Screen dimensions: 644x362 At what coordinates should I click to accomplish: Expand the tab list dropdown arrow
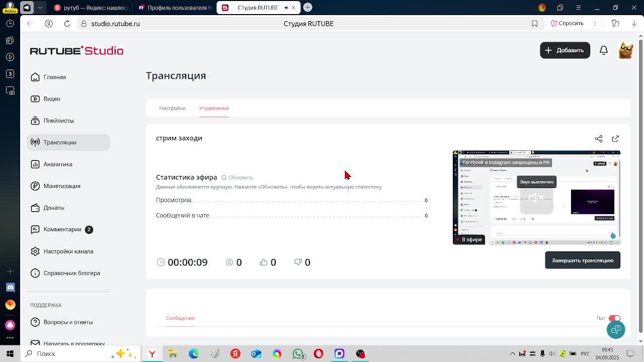[40, 8]
